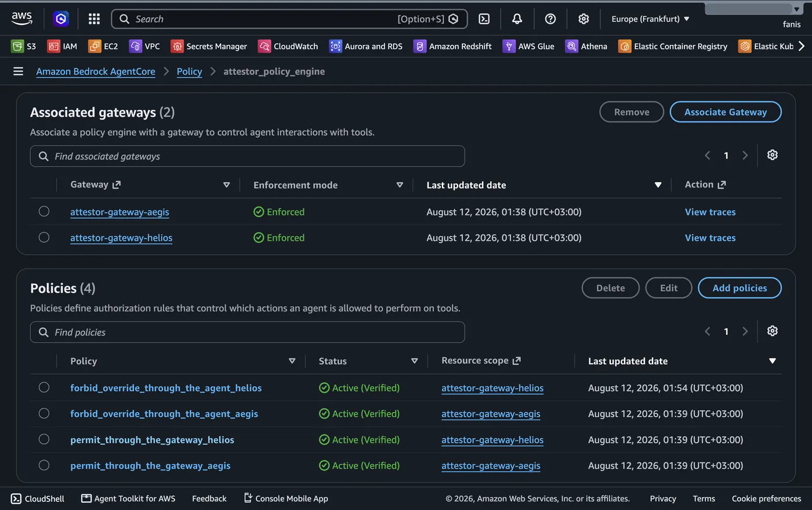Toggle the side navigation hamburger menu

coord(18,71)
